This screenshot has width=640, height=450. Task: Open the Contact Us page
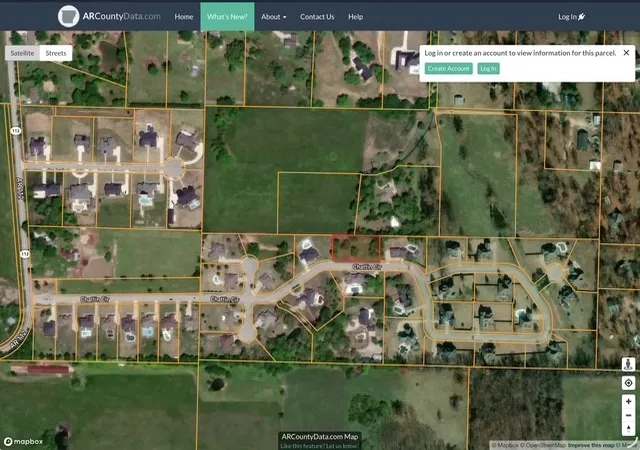click(317, 17)
